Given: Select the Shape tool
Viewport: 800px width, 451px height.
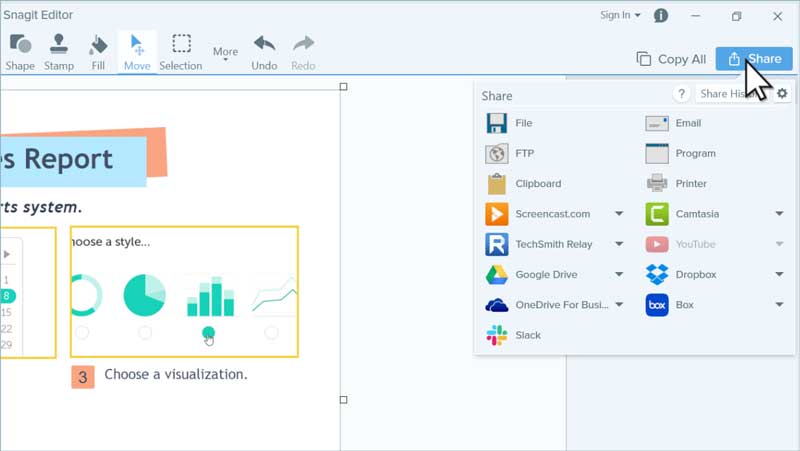Looking at the screenshot, I should pos(20,53).
